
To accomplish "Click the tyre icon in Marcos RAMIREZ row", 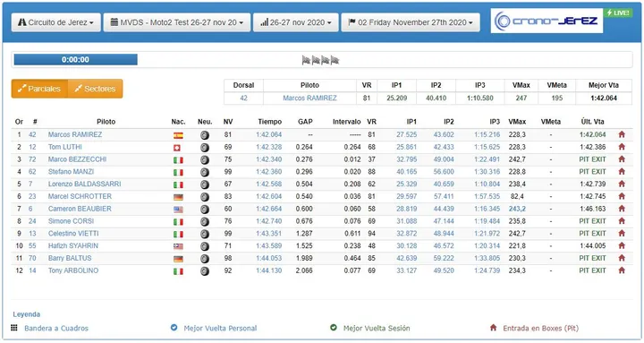I will (205, 135).
